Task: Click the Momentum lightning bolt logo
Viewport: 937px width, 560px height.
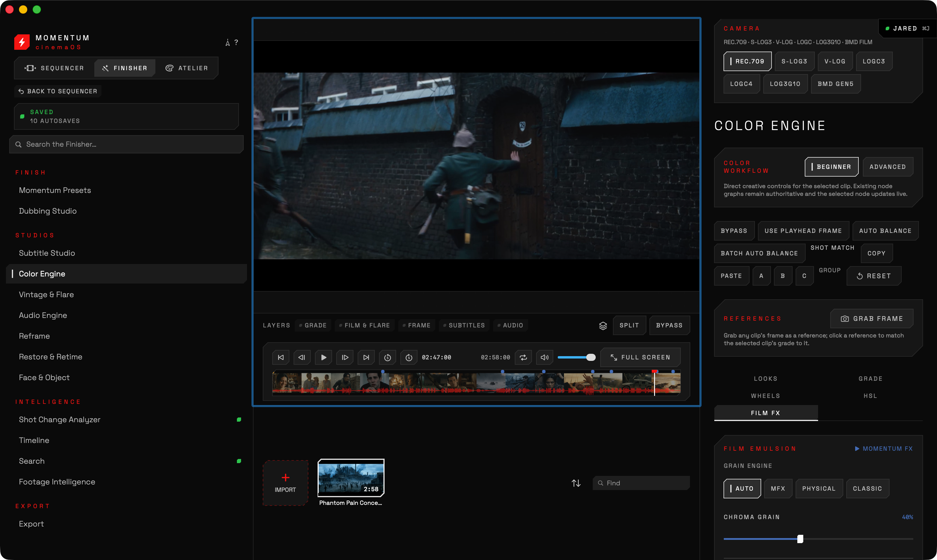Action: click(x=22, y=42)
